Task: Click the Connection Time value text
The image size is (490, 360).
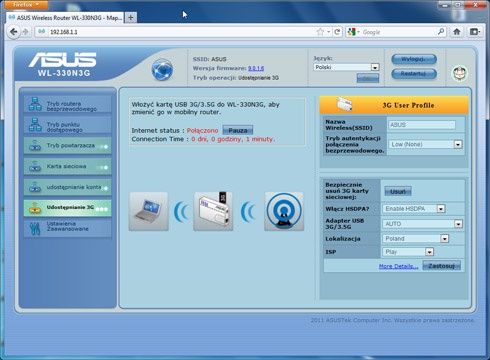Action: (233, 139)
